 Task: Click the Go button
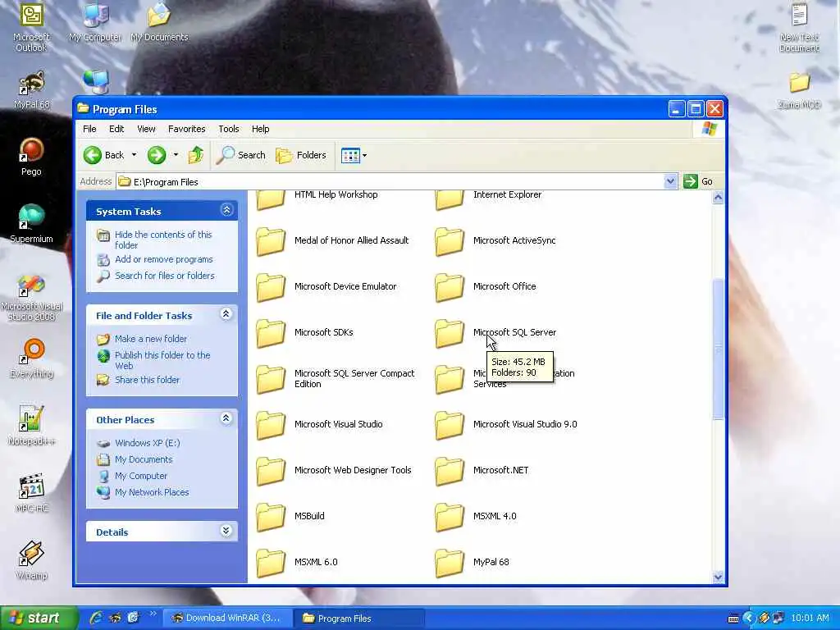[x=699, y=181]
